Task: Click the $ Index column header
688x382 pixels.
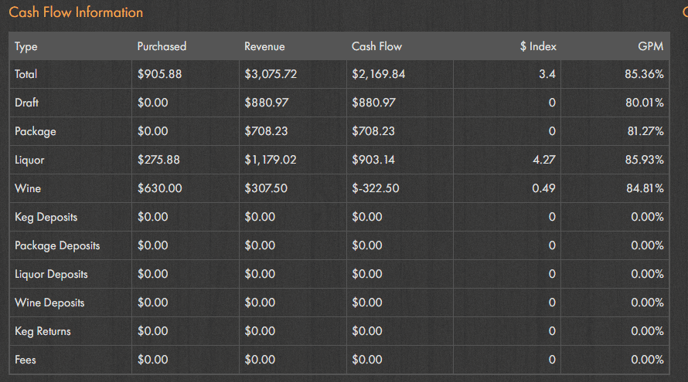Action: [x=538, y=46]
